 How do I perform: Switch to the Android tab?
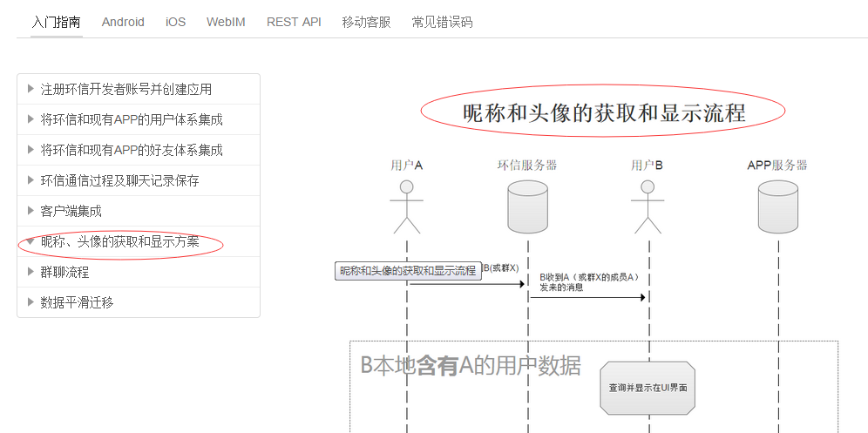coord(123,22)
